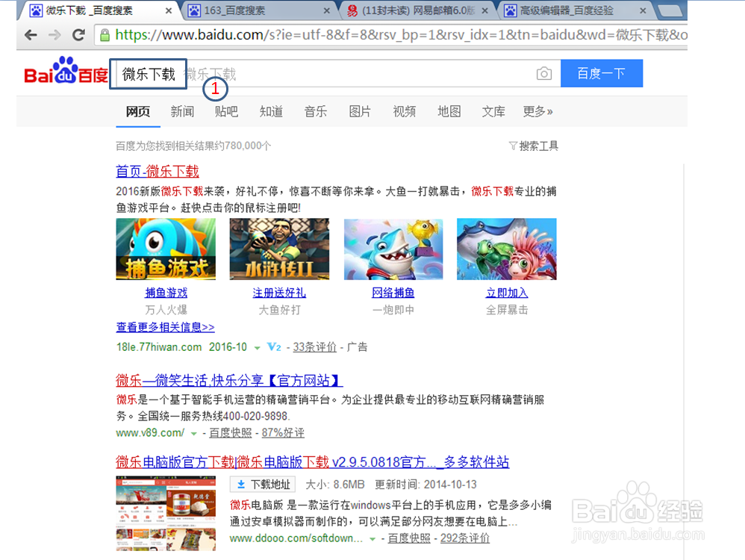Click the 水浒传II thumbnail image
Viewport: 745px width, 560px height.
coord(279,249)
